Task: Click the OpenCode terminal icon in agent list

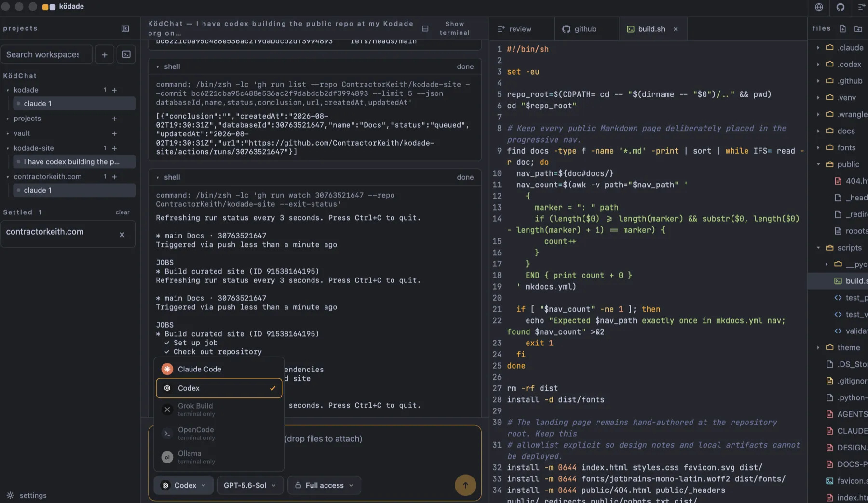Action: pos(167,433)
